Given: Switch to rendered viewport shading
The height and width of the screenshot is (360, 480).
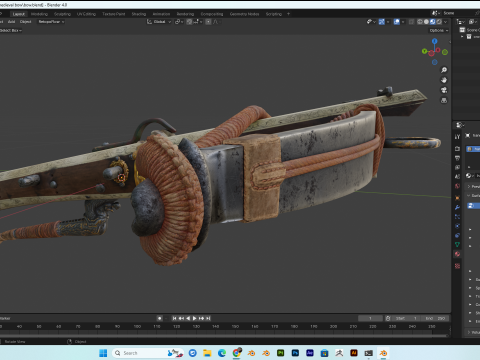Looking at the screenshot, I should tap(439, 22).
